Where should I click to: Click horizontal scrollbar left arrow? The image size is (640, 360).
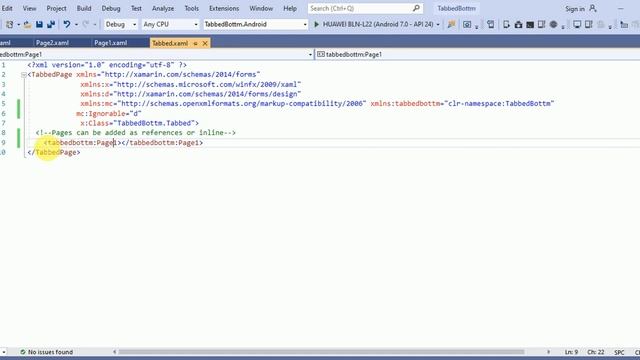115,352
